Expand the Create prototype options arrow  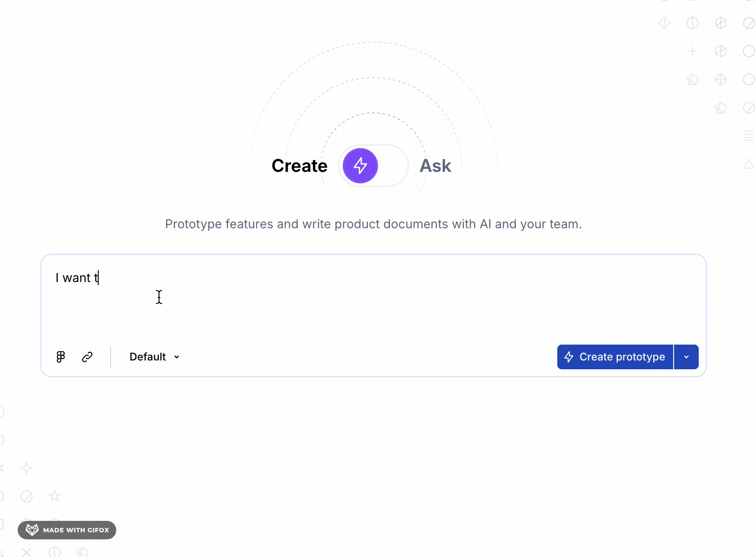pos(686,357)
